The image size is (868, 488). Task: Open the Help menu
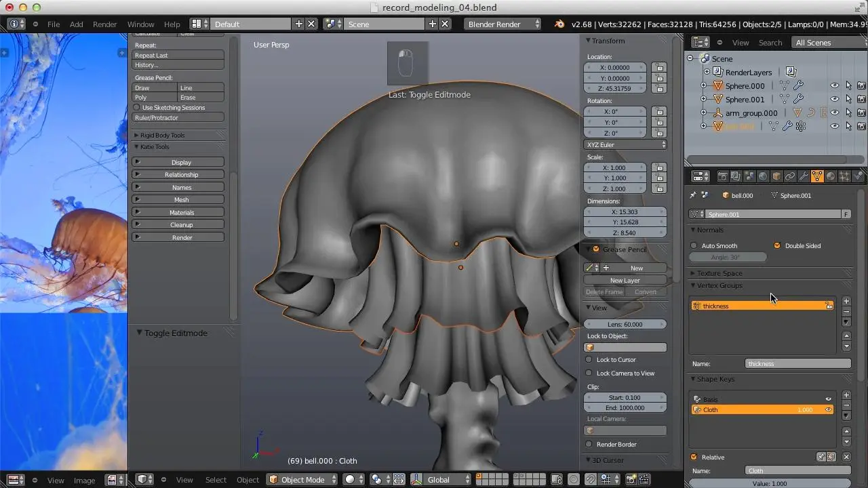pos(172,24)
